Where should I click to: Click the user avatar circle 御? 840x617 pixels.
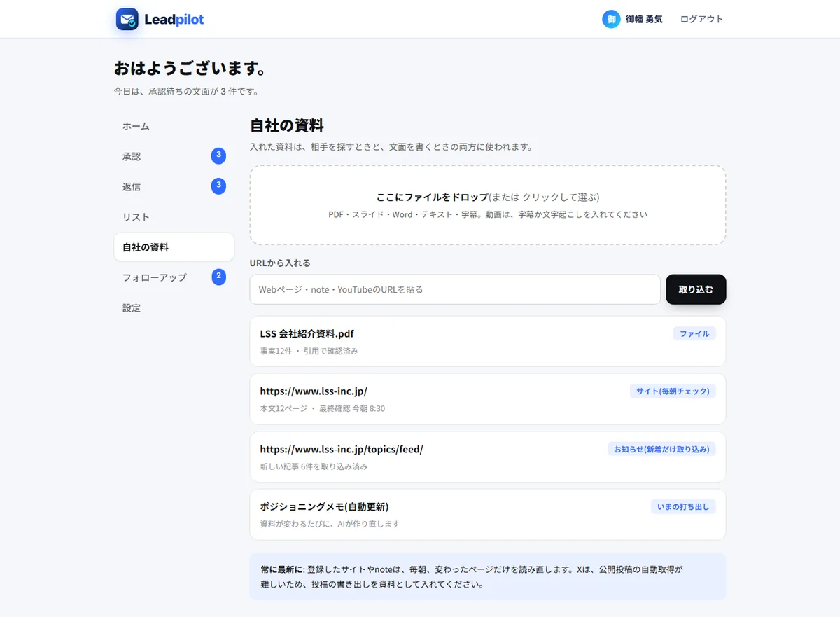(611, 19)
